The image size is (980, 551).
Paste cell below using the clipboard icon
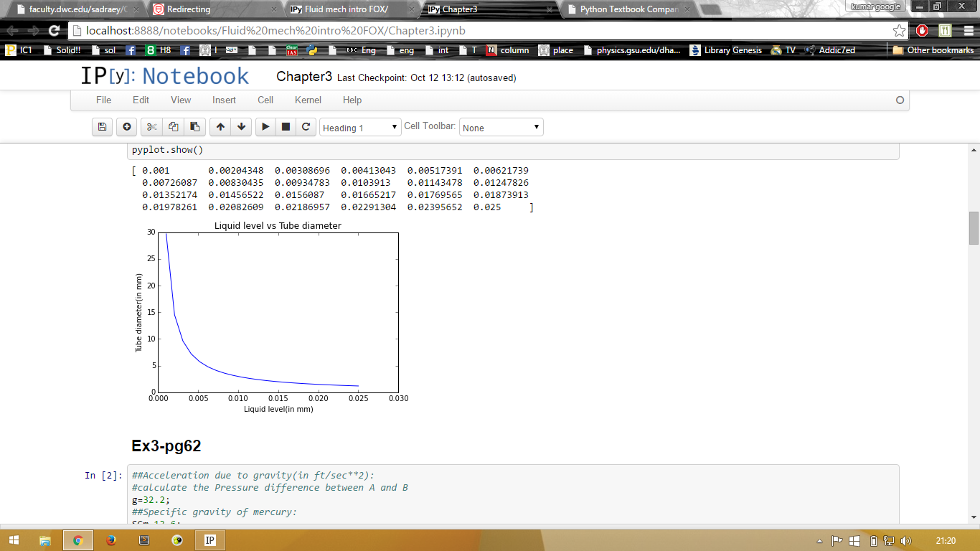coord(194,127)
